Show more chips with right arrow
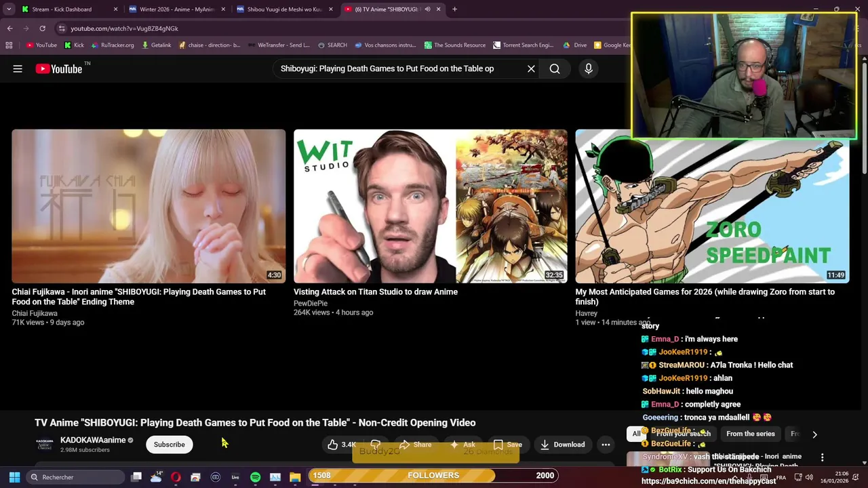 814,434
